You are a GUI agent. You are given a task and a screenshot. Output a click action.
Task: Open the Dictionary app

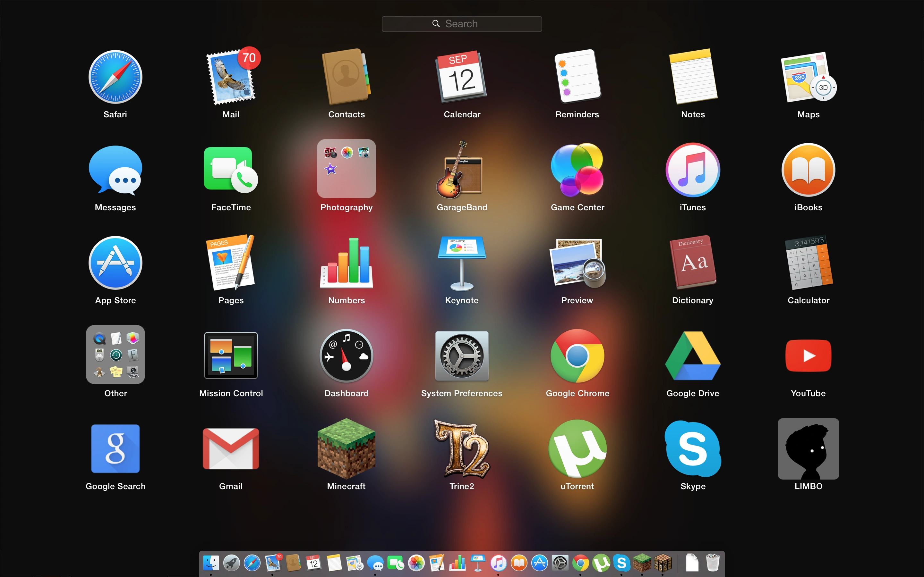(x=693, y=263)
